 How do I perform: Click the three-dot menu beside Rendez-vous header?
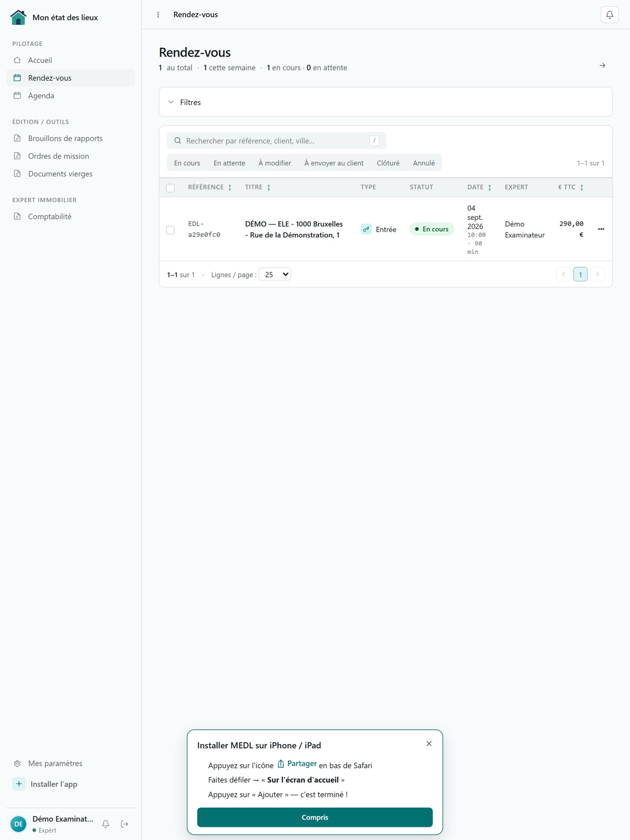tap(158, 15)
